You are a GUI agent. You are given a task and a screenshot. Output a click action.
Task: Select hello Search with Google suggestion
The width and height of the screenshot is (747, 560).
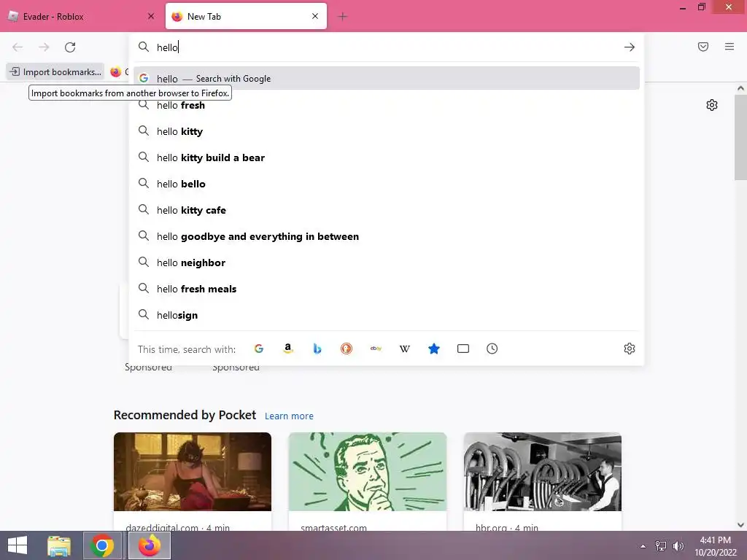387,79
